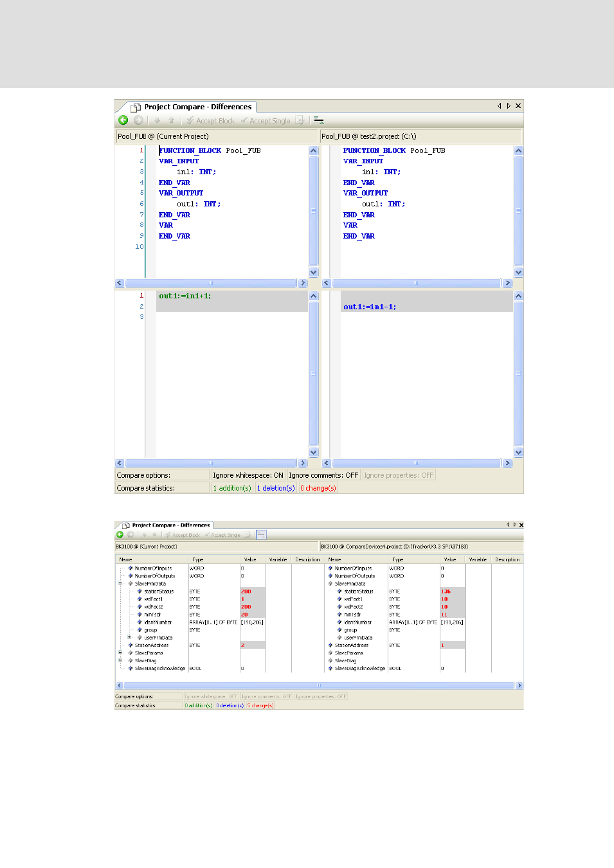614x868 pixels.
Task: Toggle the highlighted view icon in BK3100 toolbar
Action: click(x=261, y=534)
